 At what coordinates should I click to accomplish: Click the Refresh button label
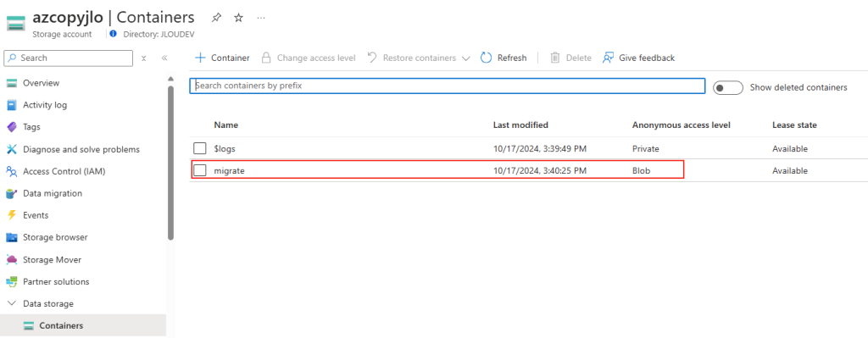(x=512, y=58)
